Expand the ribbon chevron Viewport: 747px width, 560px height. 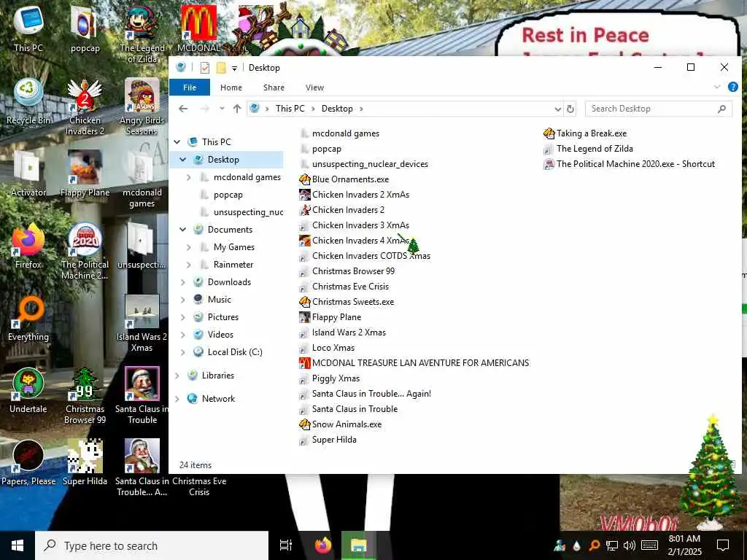[717, 87]
